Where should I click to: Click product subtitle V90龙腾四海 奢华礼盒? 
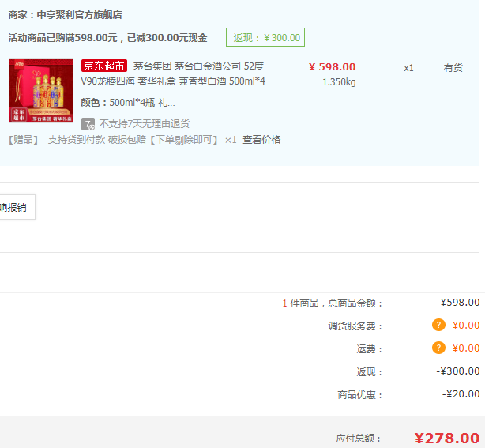129,81
